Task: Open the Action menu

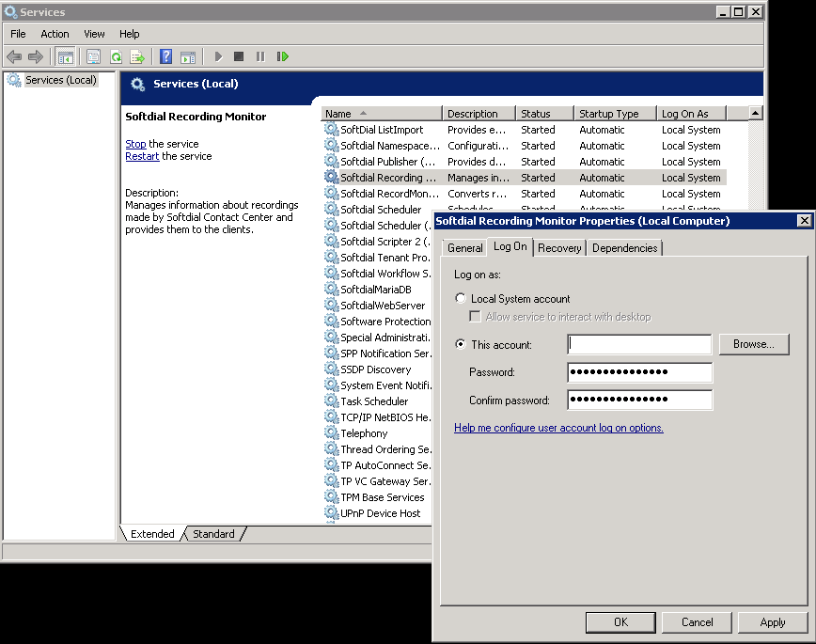Action: pos(55,34)
